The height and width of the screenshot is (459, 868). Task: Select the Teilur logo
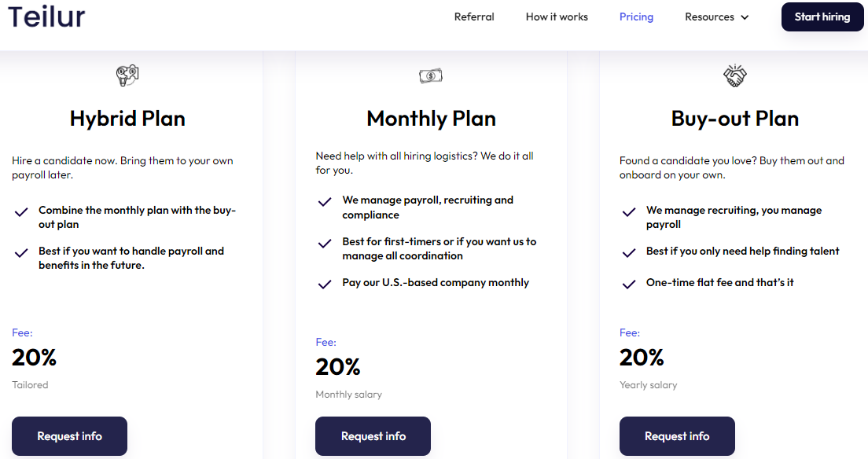tap(46, 17)
